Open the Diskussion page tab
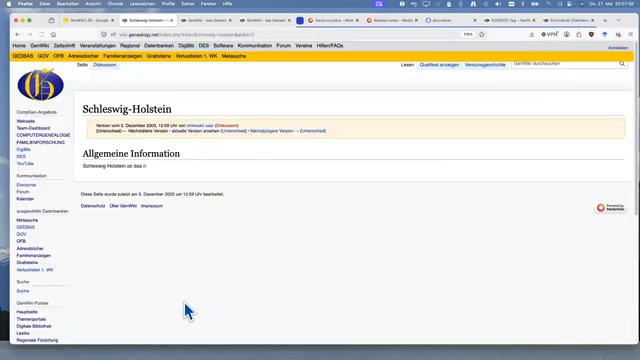This screenshot has height=360, width=640. pos(105,65)
